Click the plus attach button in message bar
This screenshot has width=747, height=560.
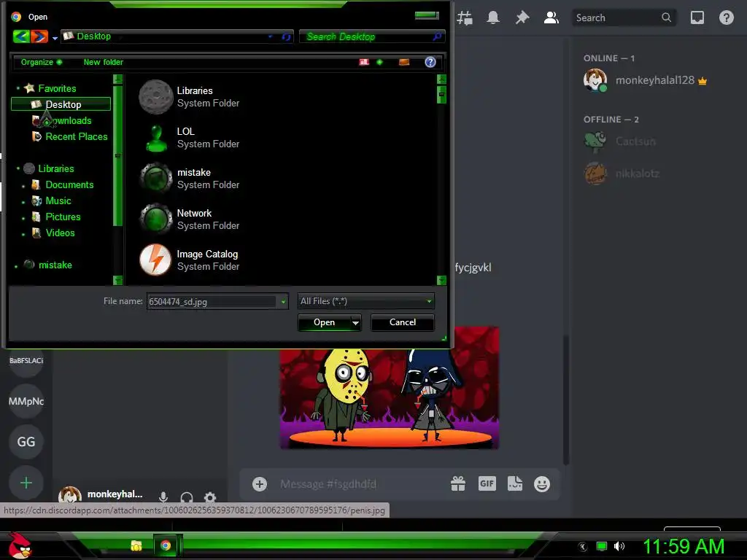(x=260, y=484)
